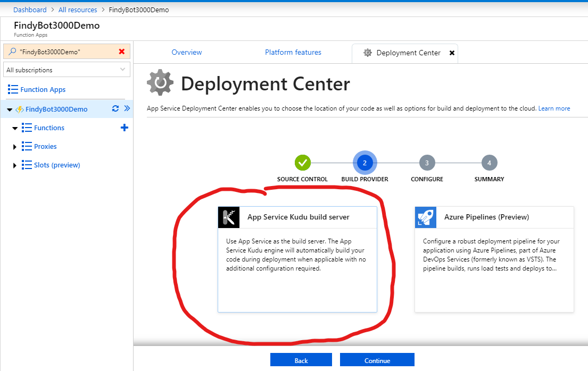Click the Back button

301,360
